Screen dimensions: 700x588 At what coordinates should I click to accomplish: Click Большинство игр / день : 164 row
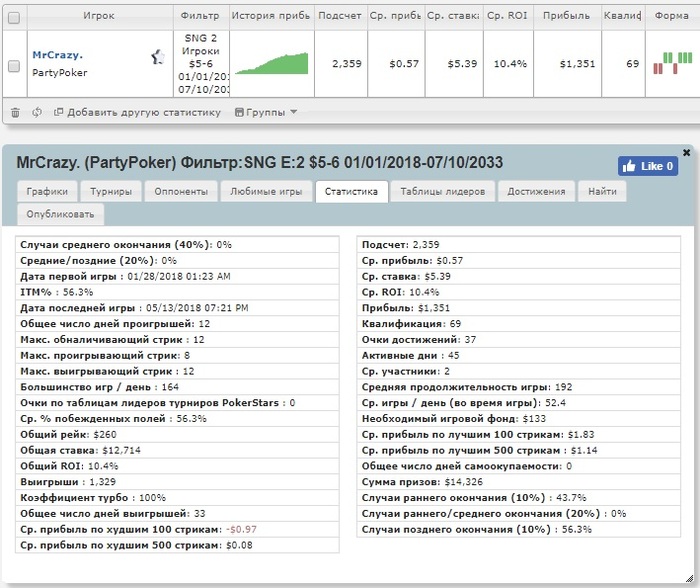point(177,387)
